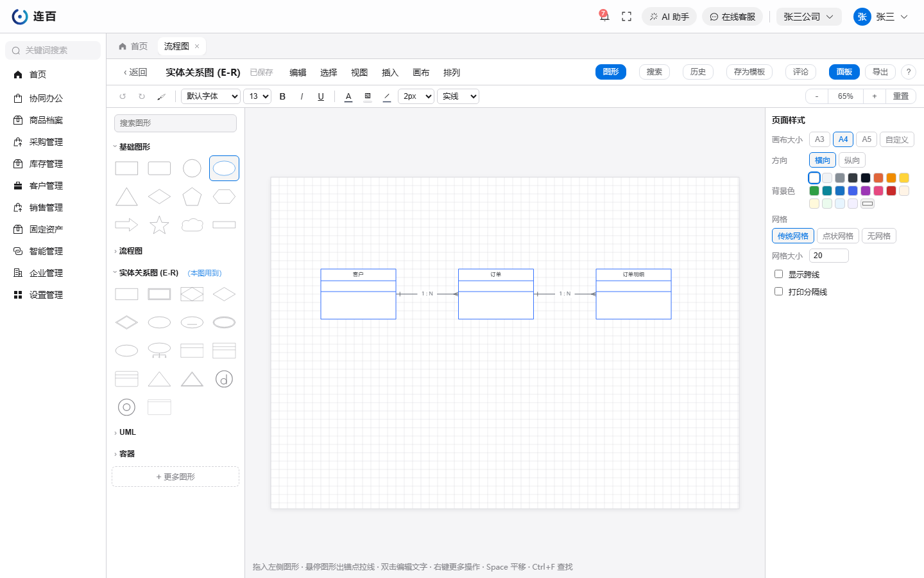Enable the 打印分隔线 checkbox
924x578 pixels.
click(x=778, y=292)
